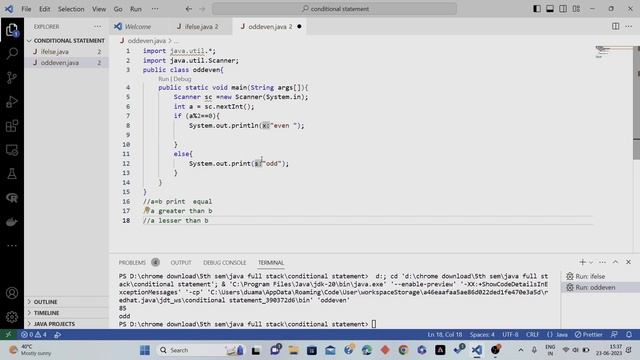This screenshot has width=640, height=360.
Task: Open the Search view in activity bar
Action: tap(12, 53)
